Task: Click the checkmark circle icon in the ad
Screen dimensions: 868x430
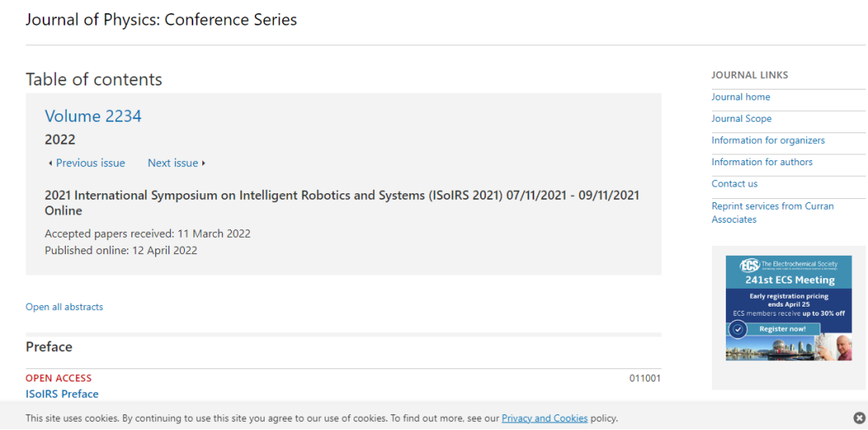Action: 738,330
